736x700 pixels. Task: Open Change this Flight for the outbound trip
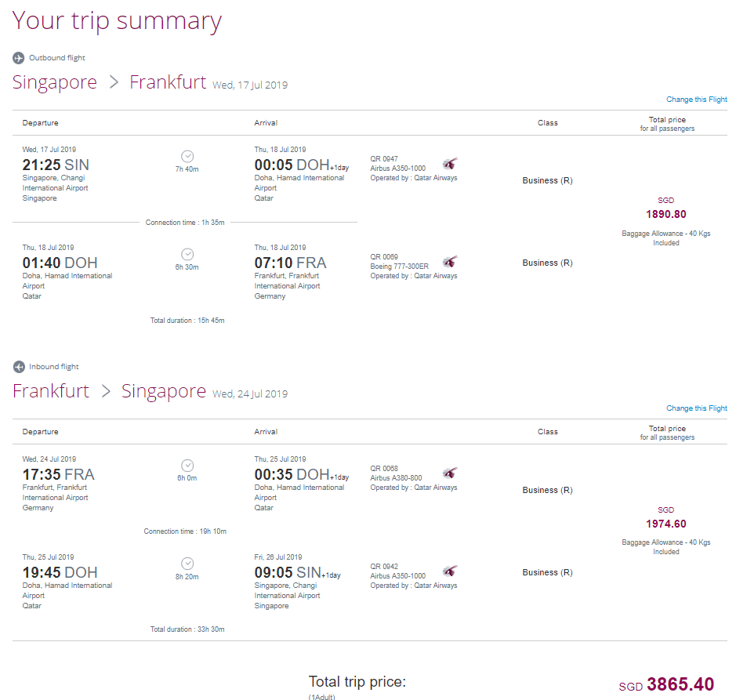(x=696, y=99)
